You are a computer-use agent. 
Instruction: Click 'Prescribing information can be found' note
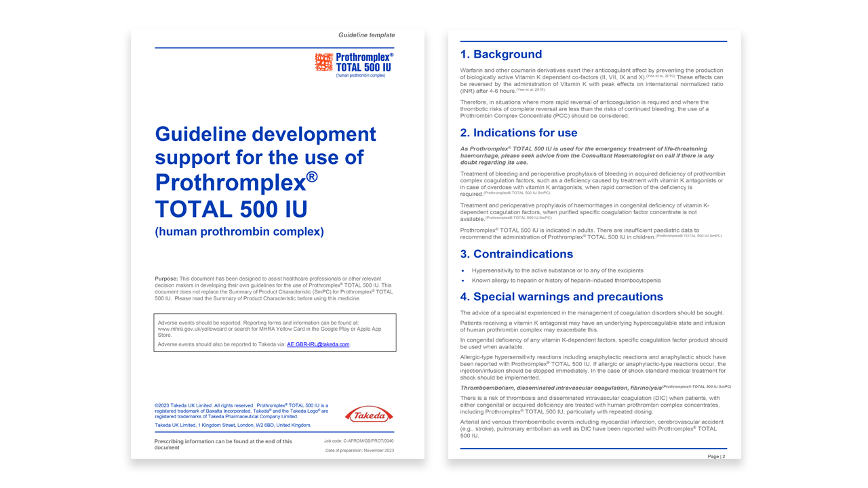[x=223, y=444]
